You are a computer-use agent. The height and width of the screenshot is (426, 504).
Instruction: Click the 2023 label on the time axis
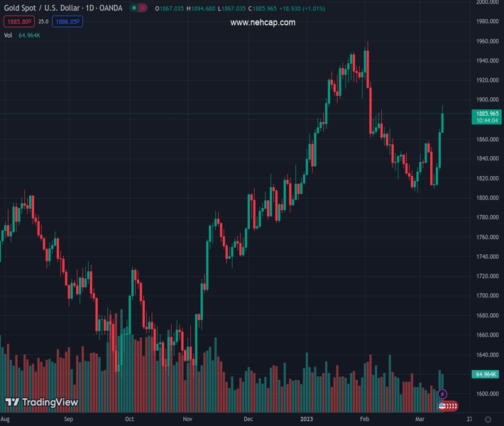(307, 420)
